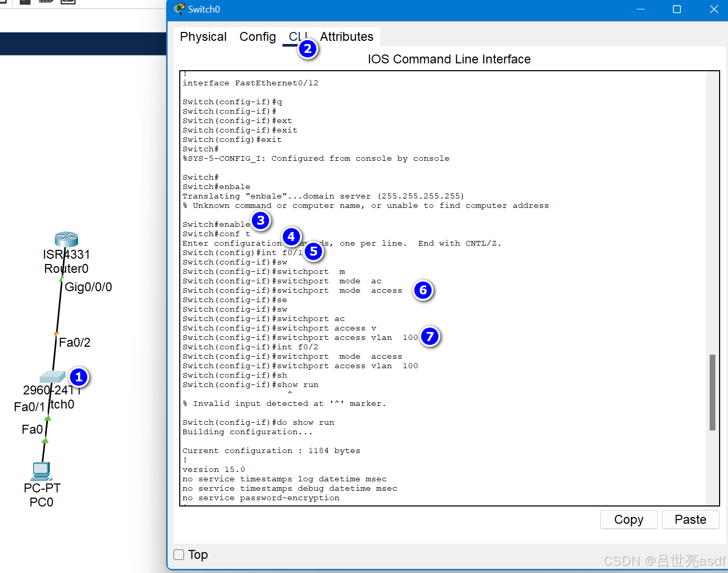Click the Paste button
The image size is (728, 573).
click(x=690, y=520)
